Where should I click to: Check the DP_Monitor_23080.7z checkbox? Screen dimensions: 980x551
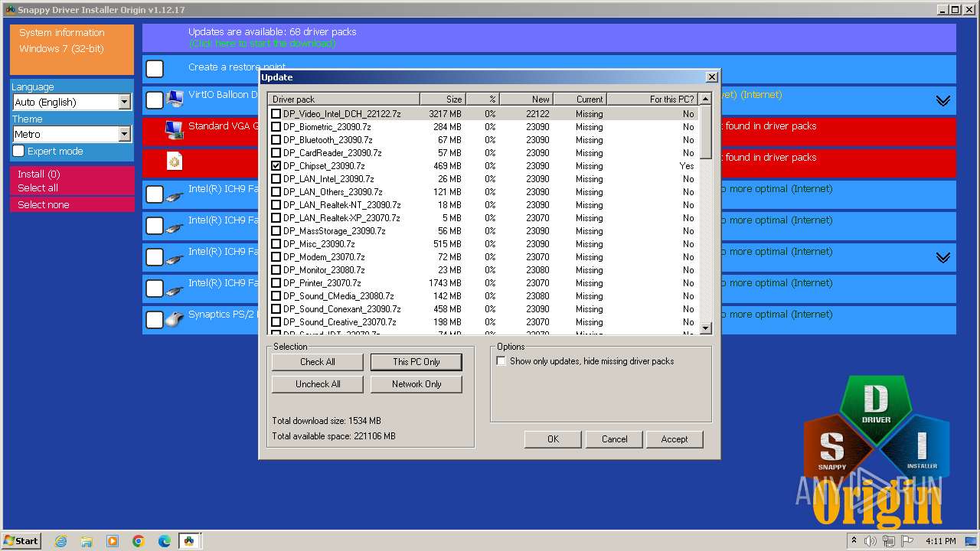(276, 270)
